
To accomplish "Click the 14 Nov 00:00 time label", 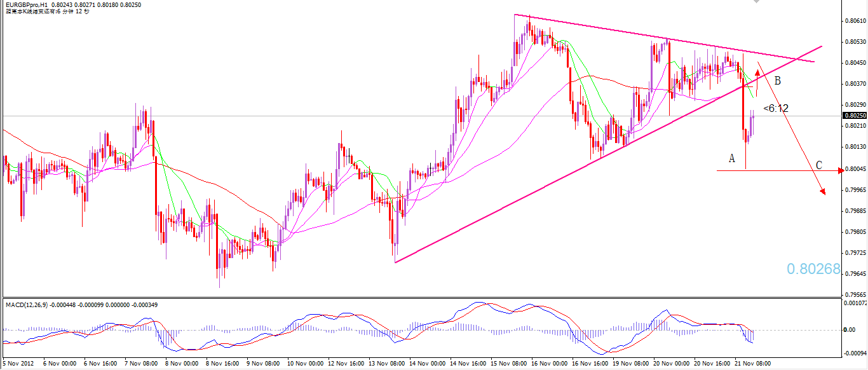I will tap(427, 364).
